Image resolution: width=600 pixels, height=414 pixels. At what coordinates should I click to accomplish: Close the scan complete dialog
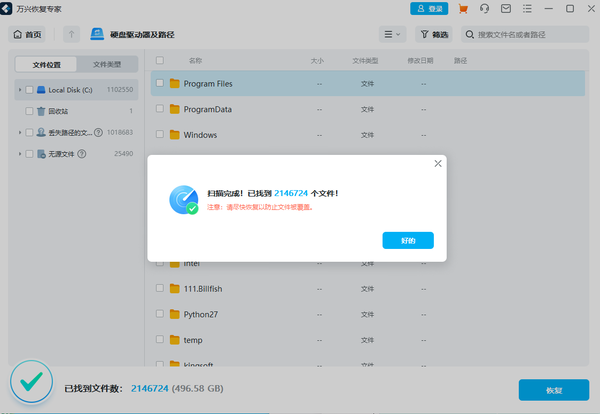point(437,163)
